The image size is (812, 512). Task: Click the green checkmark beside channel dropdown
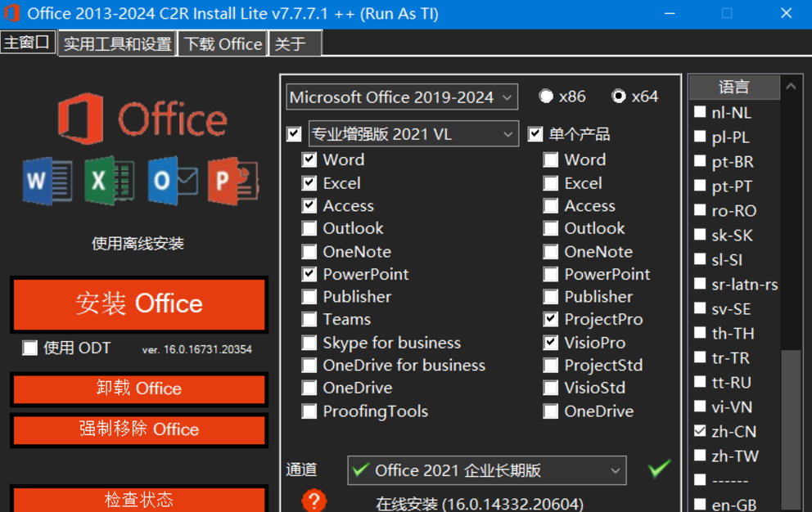pos(659,469)
